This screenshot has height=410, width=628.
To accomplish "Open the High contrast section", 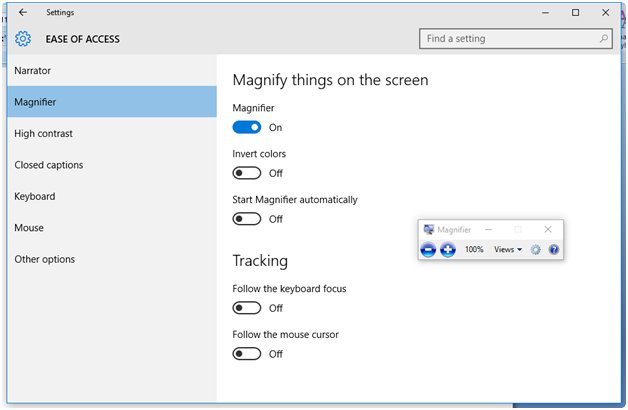I will [x=43, y=134].
